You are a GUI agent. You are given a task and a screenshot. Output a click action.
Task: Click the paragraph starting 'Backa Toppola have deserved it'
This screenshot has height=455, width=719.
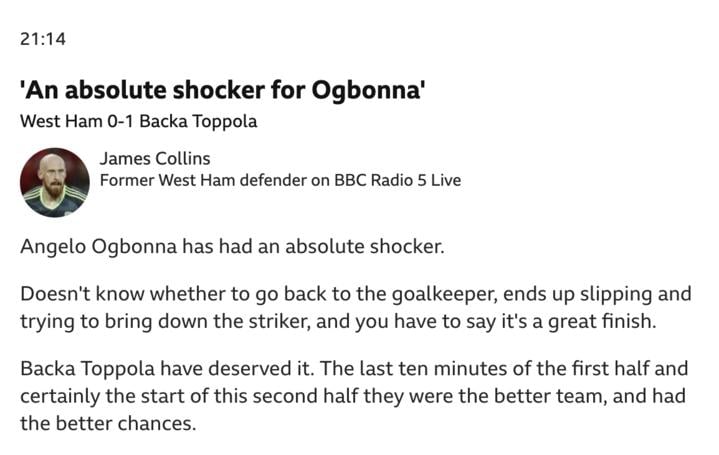click(x=354, y=396)
